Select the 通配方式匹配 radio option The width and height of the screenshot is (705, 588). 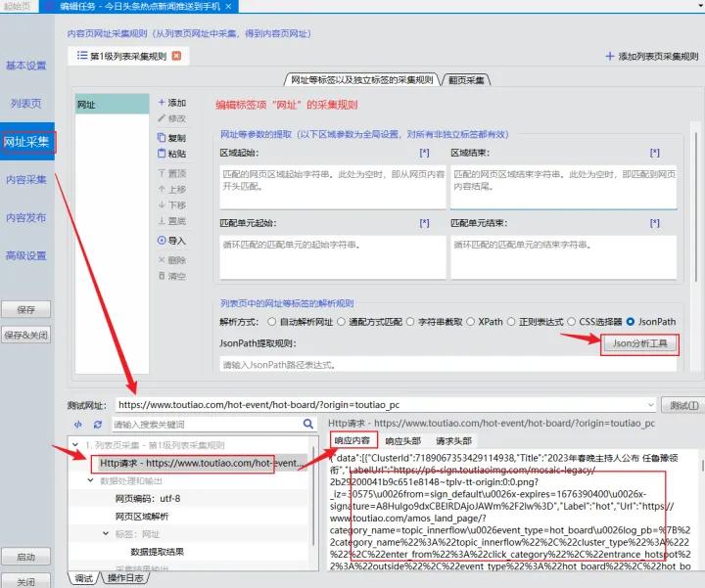(x=341, y=322)
